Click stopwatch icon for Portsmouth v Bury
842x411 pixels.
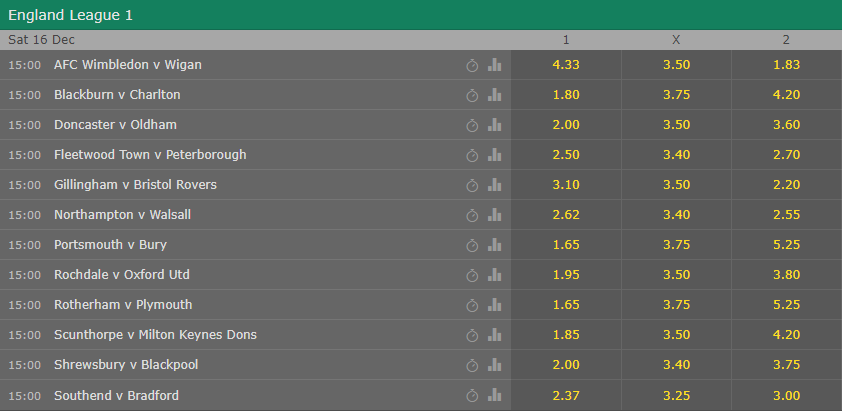[x=472, y=246]
